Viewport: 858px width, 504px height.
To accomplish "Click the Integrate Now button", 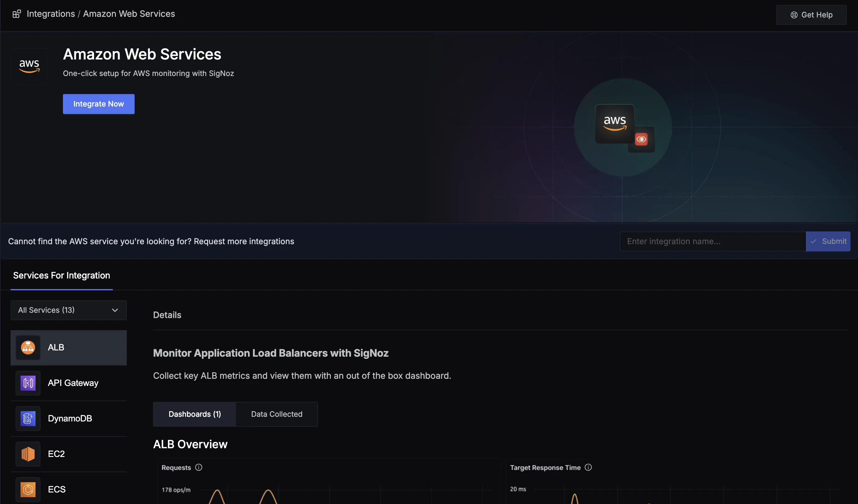I will [99, 104].
